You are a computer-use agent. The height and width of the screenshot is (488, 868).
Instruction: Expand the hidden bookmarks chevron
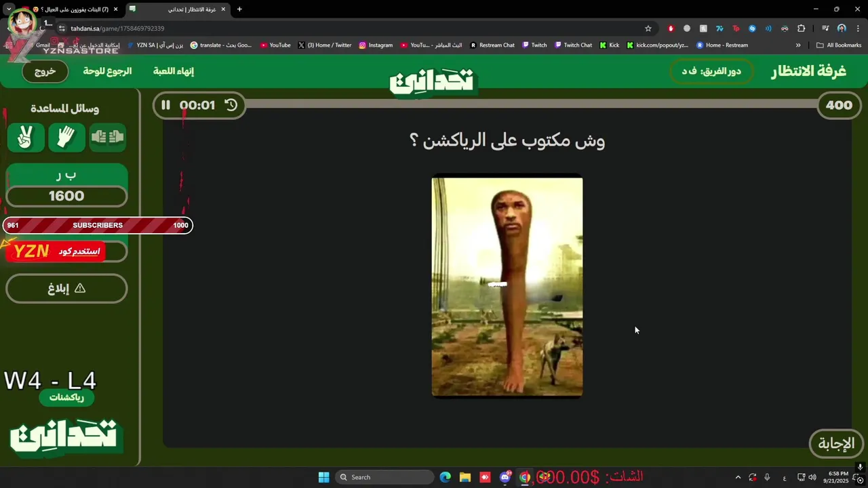tap(798, 45)
